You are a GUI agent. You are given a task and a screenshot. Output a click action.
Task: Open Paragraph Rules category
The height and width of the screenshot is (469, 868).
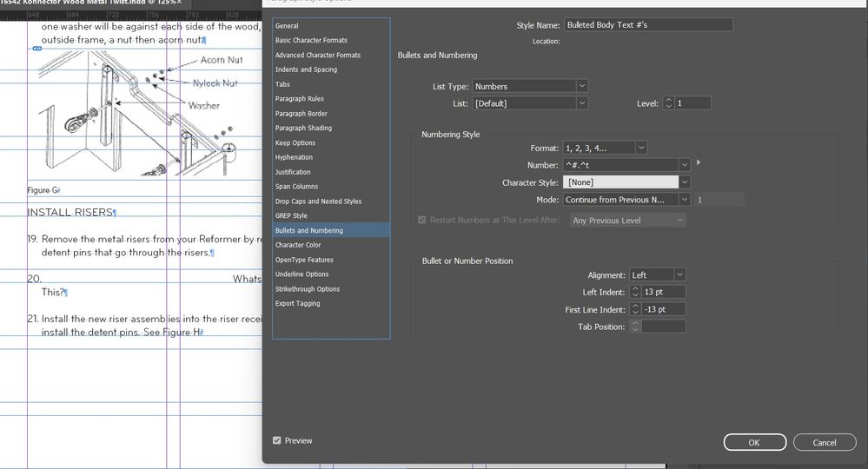(331, 98)
